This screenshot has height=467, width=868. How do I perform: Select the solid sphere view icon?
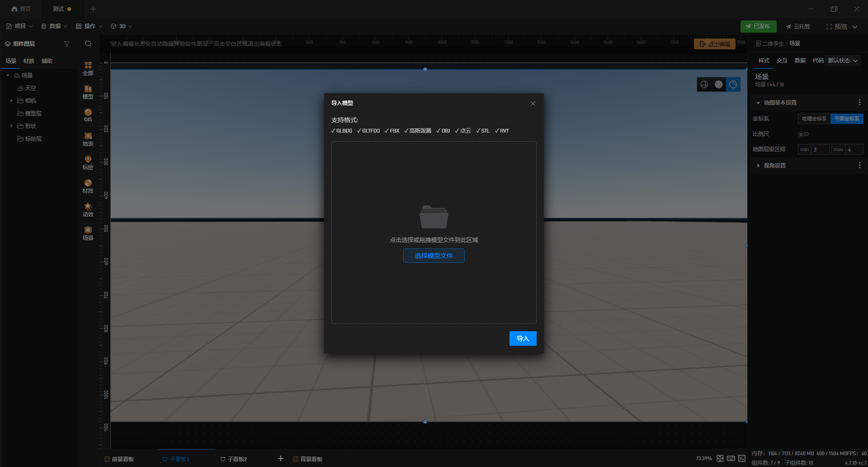[x=719, y=84]
